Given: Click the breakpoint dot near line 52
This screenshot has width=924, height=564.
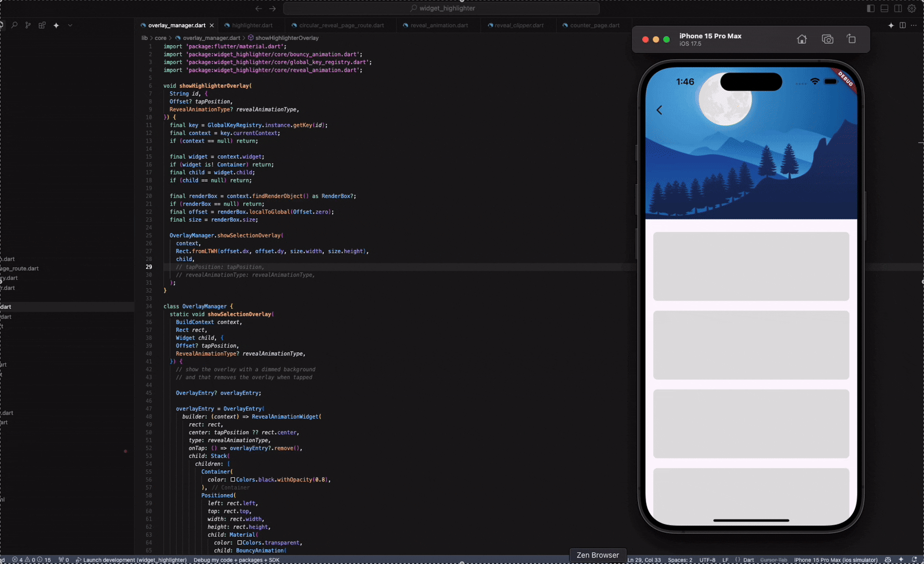Looking at the screenshot, I should coord(125,451).
